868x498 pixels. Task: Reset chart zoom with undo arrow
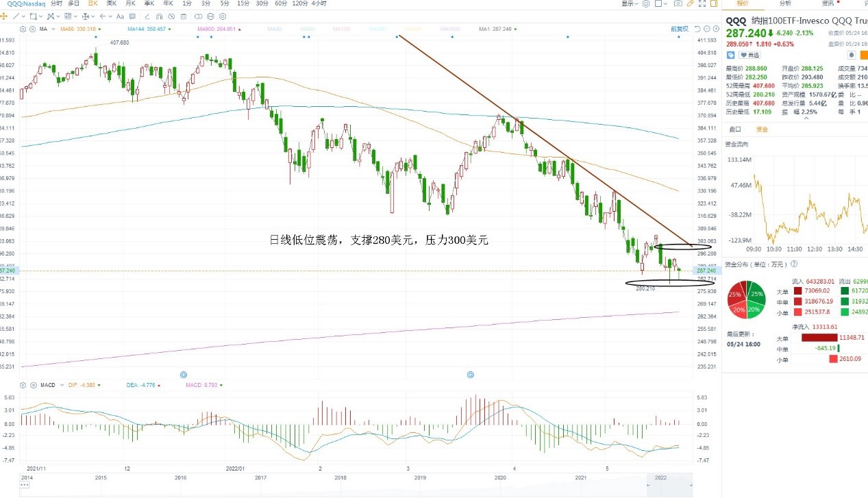[x=697, y=29]
